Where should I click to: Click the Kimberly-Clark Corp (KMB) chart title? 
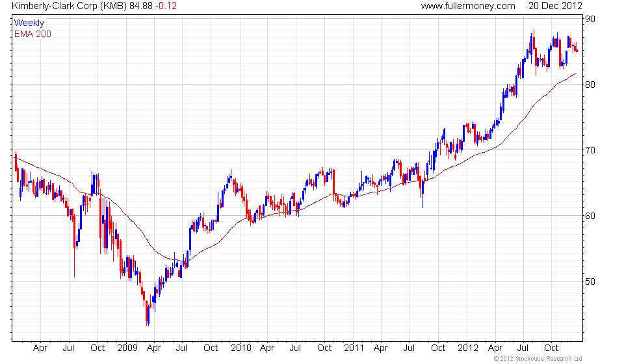tap(69, 6)
